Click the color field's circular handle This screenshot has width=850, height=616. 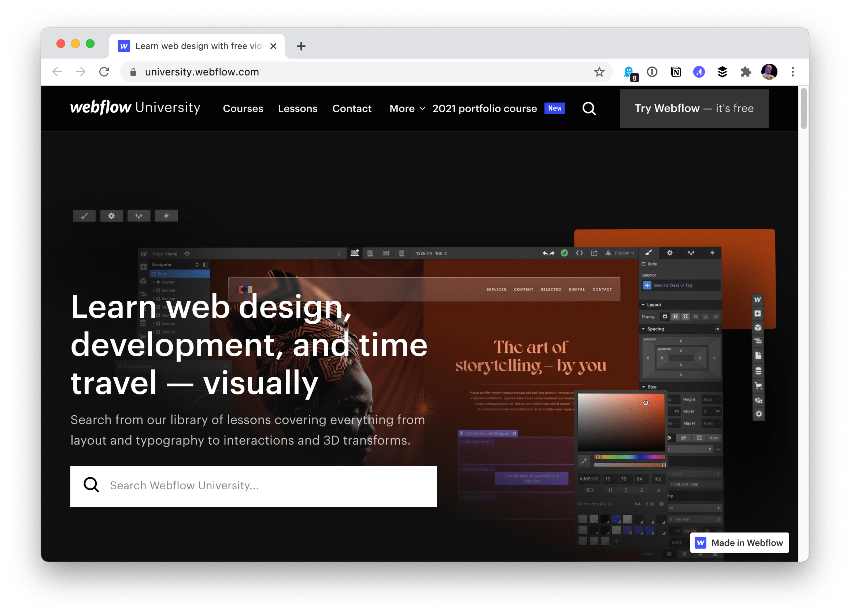pyautogui.click(x=645, y=403)
